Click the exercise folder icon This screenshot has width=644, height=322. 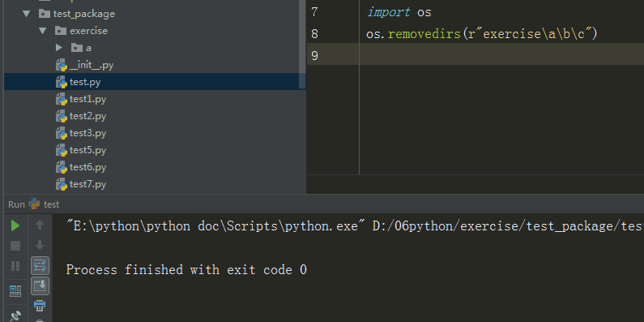coord(61,31)
